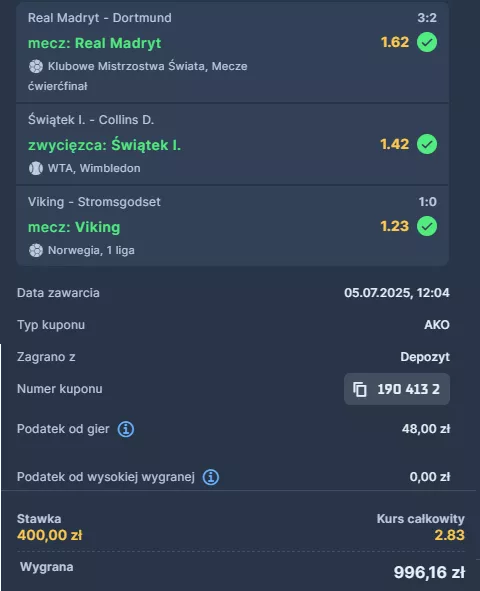The width and height of the screenshot is (480, 591).
Task: Click the 'zwycięzca: Świątek I.' bet selection
Action: 104,145
